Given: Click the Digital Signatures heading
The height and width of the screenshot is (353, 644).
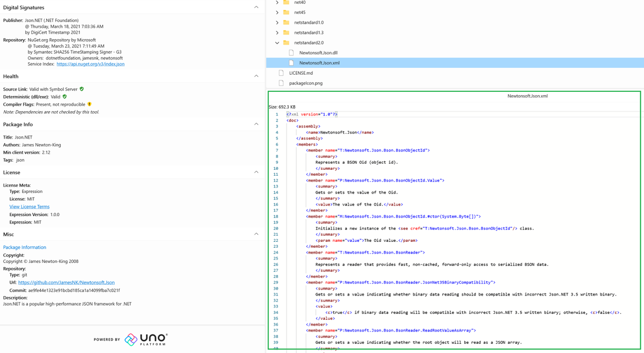Looking at the screenshot, I should pyautogui.click(x=24, y=8).
